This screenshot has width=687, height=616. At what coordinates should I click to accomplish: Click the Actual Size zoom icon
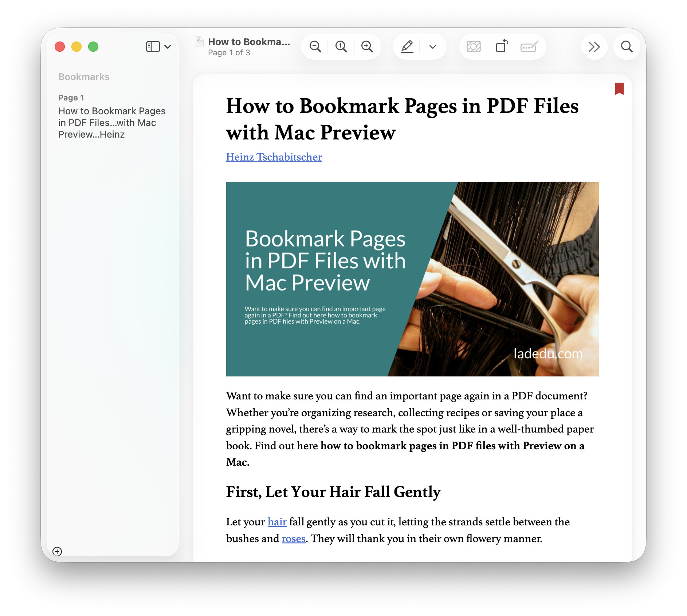click(341, 47)
